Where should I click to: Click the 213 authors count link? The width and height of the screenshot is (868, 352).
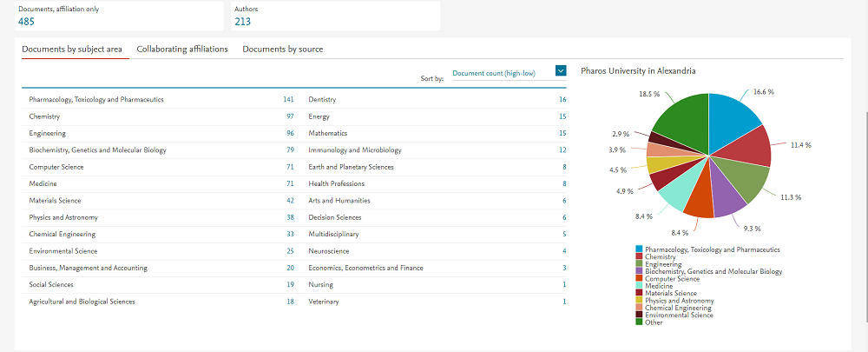pos(243,22)
